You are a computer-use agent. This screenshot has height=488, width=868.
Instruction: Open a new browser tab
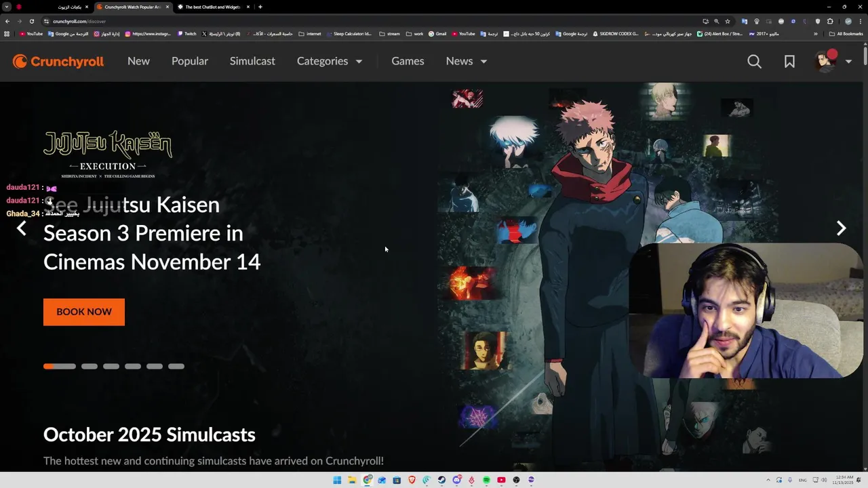coord(260,7)
